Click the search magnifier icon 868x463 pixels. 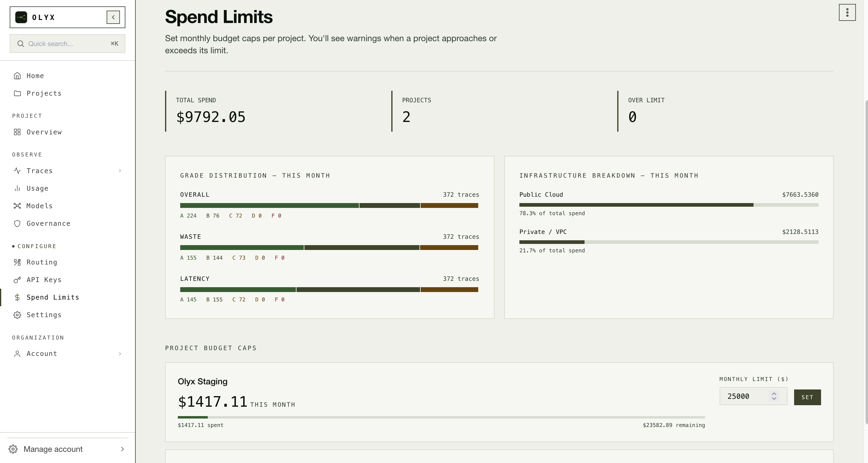point(21,44)
